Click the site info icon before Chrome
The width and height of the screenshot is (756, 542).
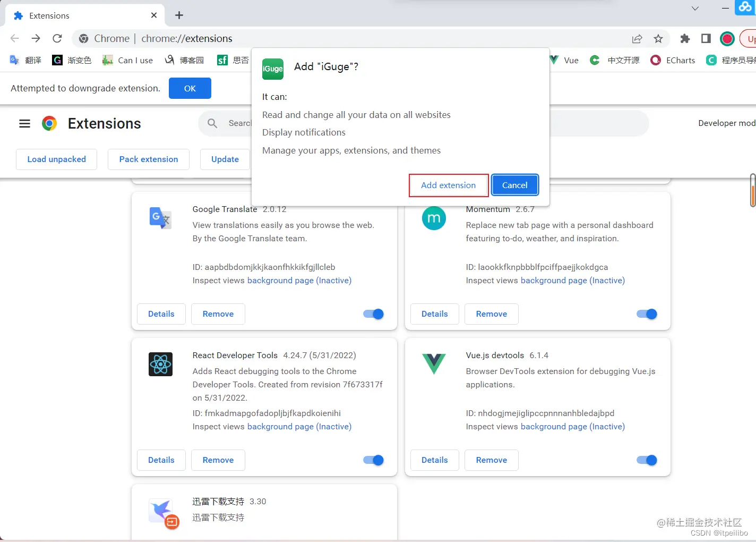coord(83,39)
